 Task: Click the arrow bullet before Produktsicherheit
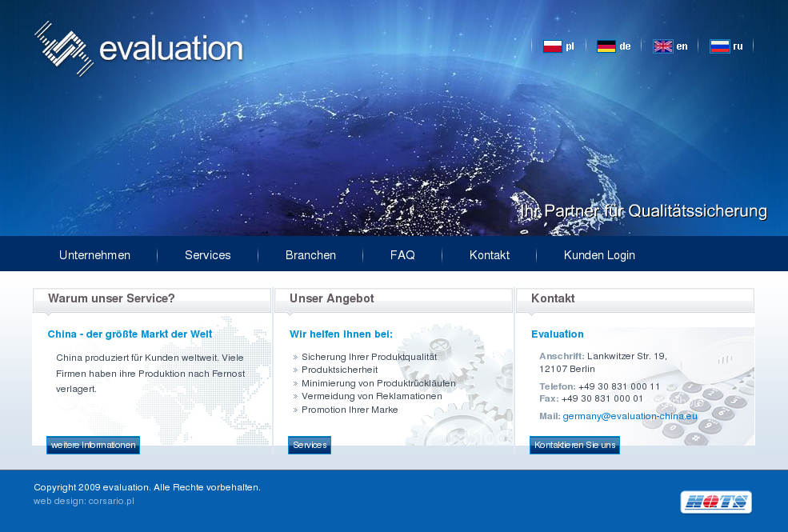click(295, 370)
